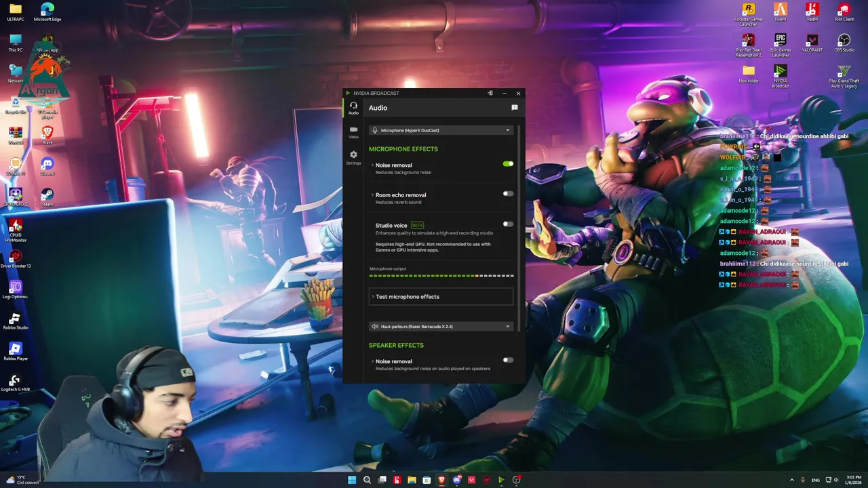Open This PC desktop icon
Viewport: 868px width, 488px height.
click(15, 43)
